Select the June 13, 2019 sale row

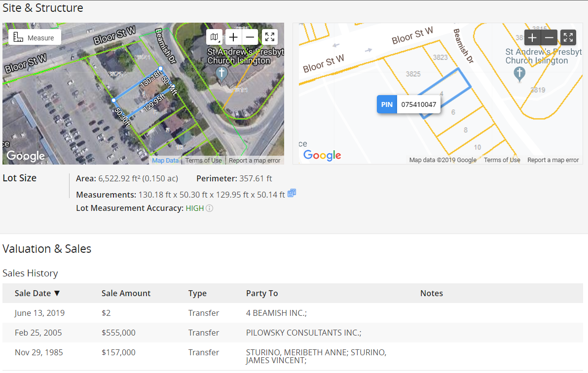[39, 313]
